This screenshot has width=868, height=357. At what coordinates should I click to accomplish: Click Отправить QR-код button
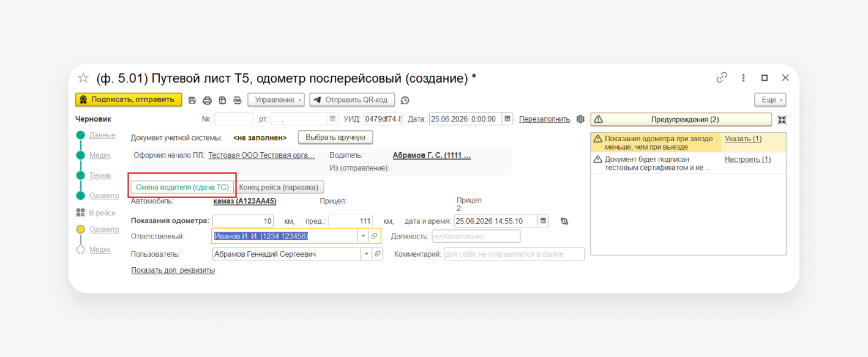(352, 100)
